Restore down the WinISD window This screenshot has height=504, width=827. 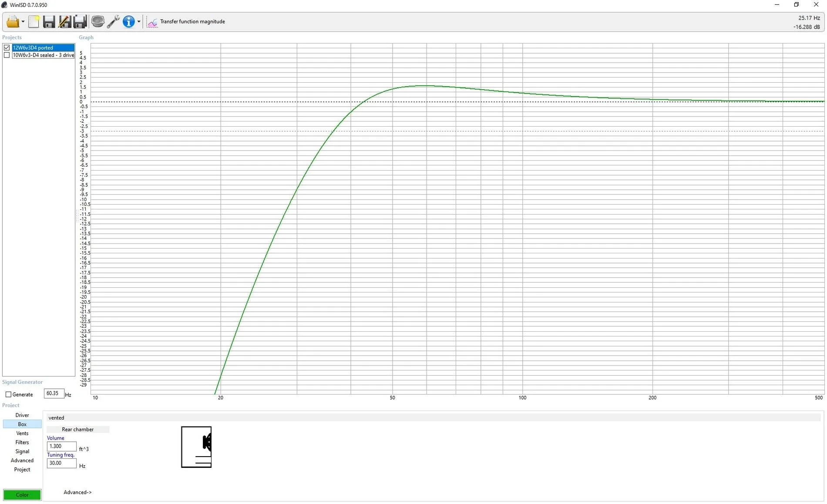click(x=797, y=5)
